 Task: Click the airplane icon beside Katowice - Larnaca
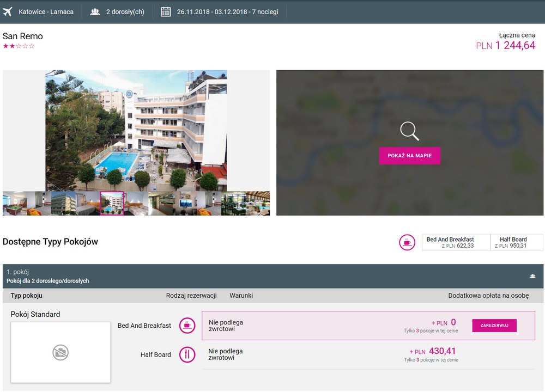[x=8, y=11]
